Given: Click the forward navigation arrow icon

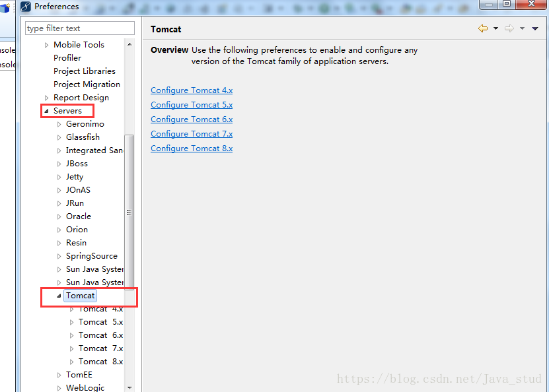Looking at the screenshot, I should (509, 28).
